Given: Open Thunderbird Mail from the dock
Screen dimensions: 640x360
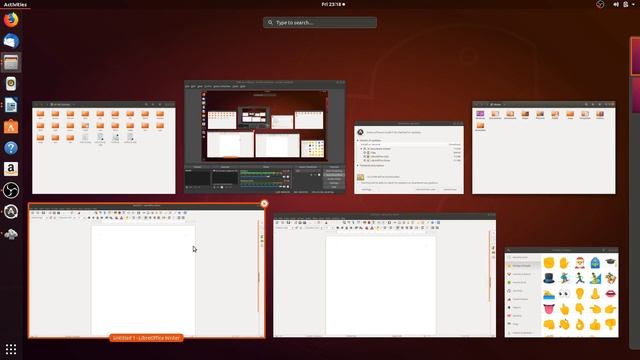Looking at the screenshot, I should tap(11, 41).
